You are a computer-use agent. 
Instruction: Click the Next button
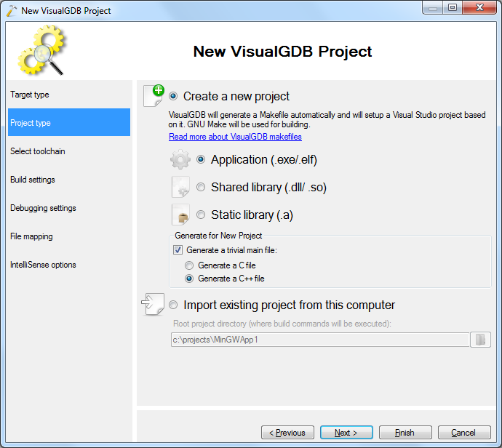click(346, 433)
